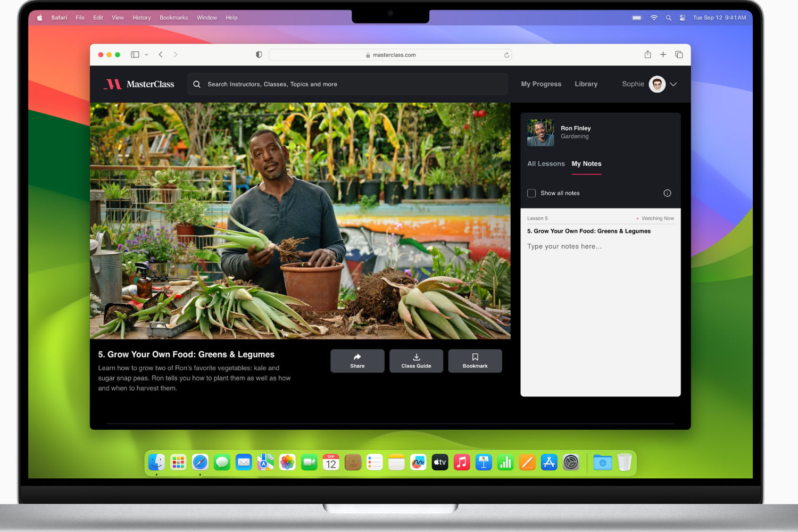Click the MasterClass logo
The width and height of the screenshot is (798, 532).
pyautogui.click(x=139, y=84)
